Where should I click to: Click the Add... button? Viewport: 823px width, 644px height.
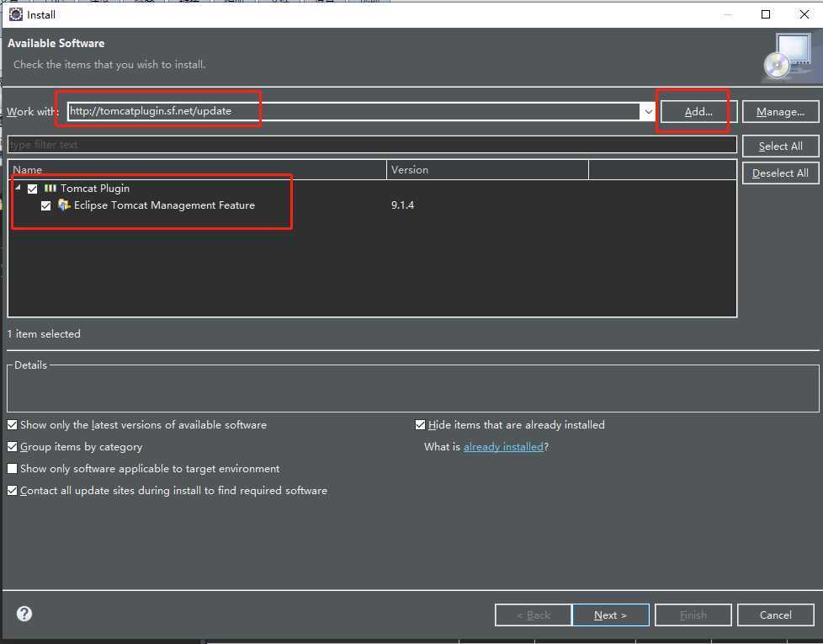point(698,111)
